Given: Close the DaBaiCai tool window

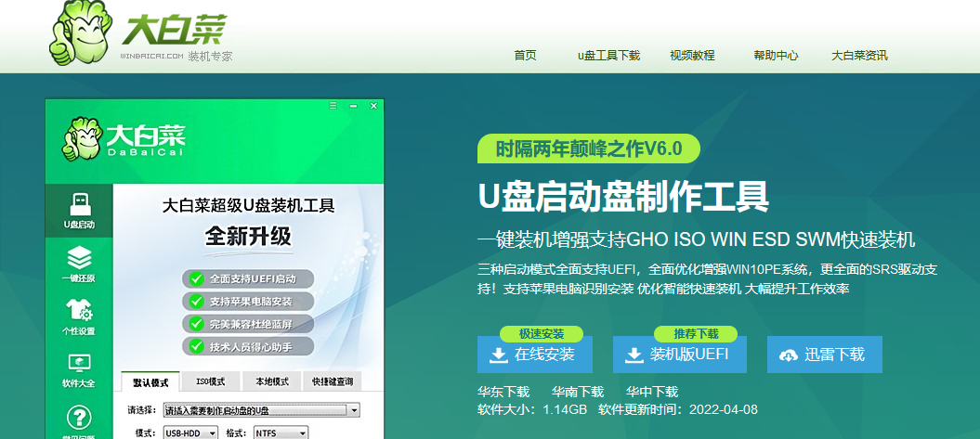Looking at the screenshot, I should pos(373,106).
